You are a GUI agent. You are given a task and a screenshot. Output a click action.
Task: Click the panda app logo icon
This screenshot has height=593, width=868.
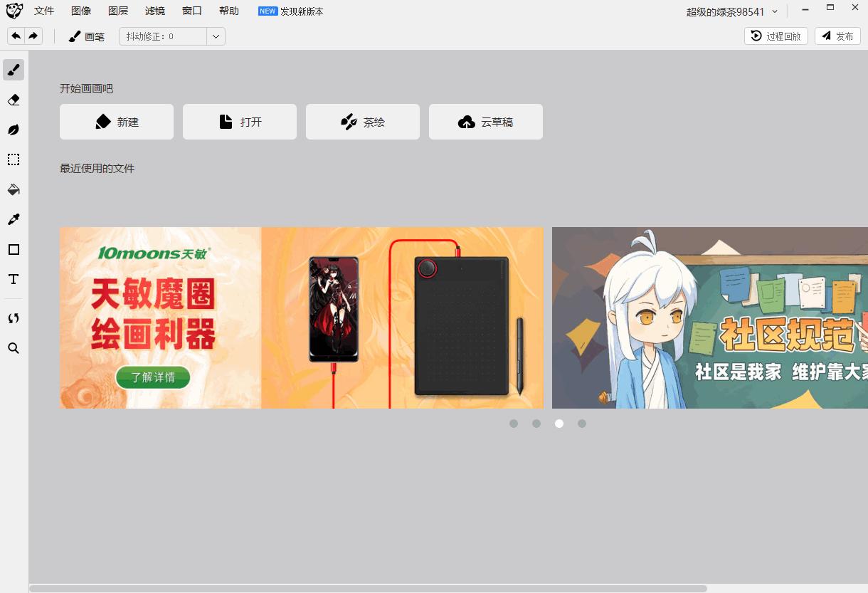point(14,11)
